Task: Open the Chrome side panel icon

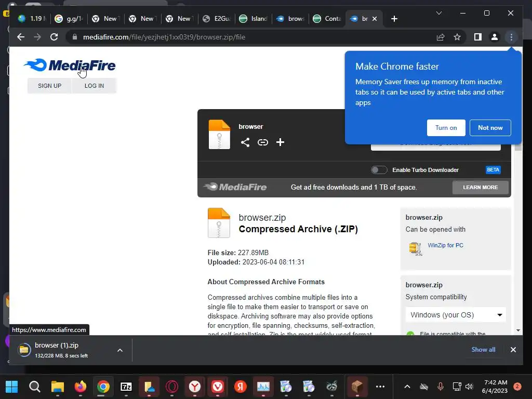Action: click(478, 37)
